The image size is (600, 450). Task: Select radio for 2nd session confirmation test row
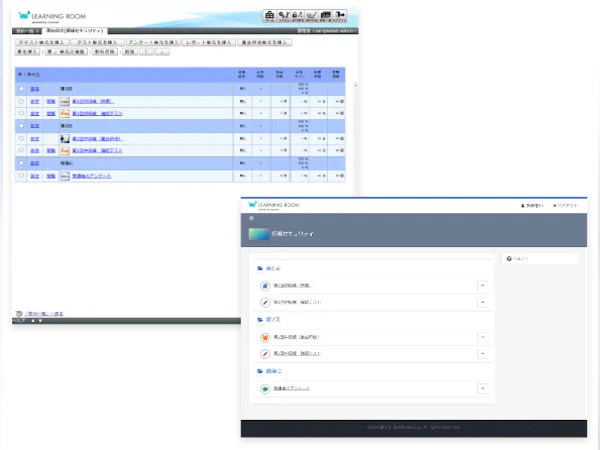pos(21,150)
